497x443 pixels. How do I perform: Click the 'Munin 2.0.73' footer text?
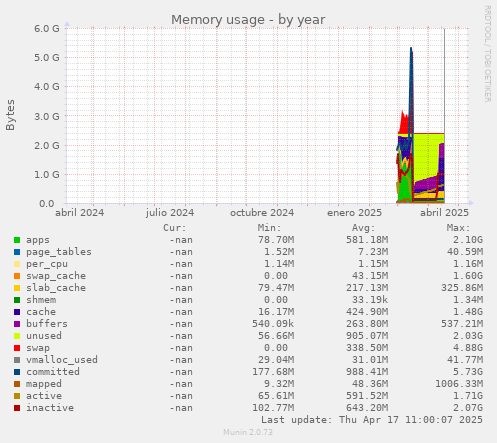click(248, 432)
